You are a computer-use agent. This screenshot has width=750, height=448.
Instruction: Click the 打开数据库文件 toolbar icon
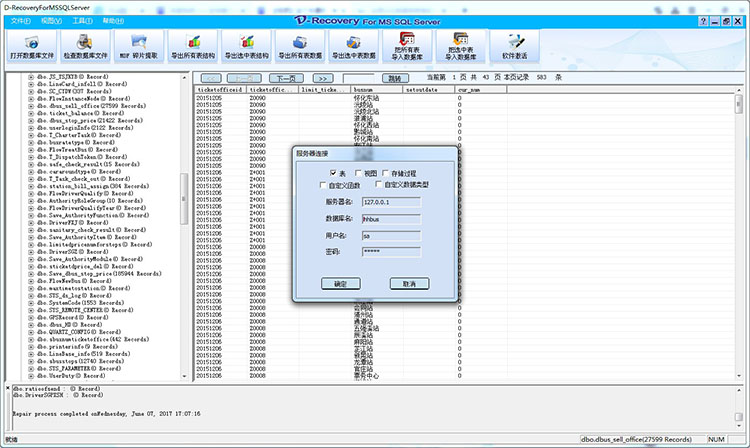[x=32, y=47]
